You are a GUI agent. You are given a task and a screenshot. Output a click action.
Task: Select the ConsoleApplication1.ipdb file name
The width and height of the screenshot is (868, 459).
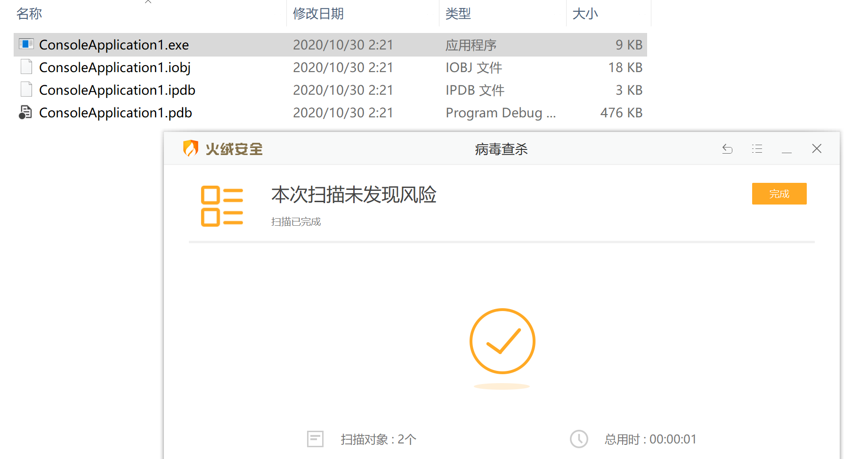click(x=117, y=90)
